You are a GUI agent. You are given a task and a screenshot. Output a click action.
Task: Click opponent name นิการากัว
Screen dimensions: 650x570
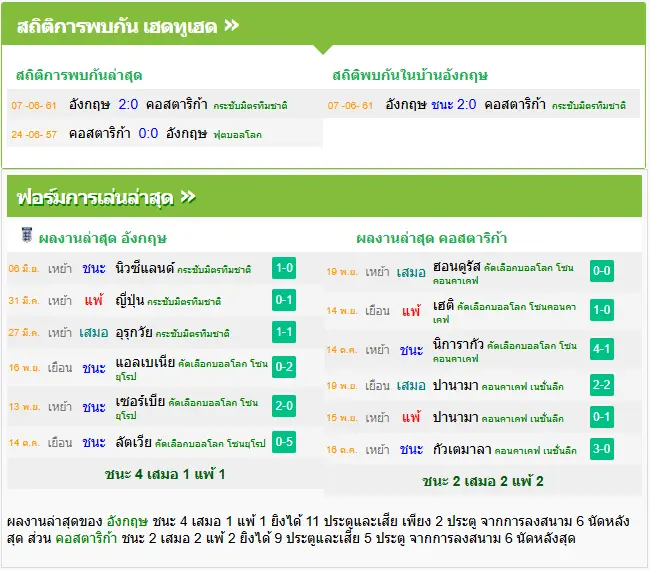(458, 344)
